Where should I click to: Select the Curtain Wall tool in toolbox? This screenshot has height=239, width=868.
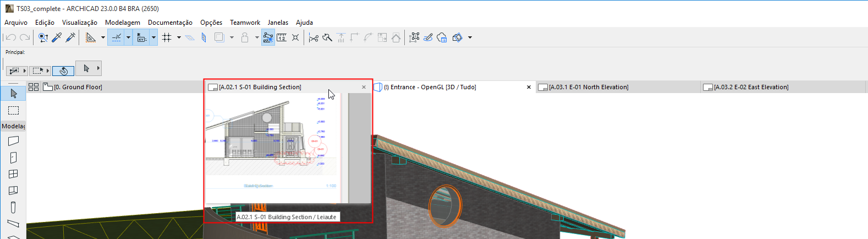[x=13, y=191]
